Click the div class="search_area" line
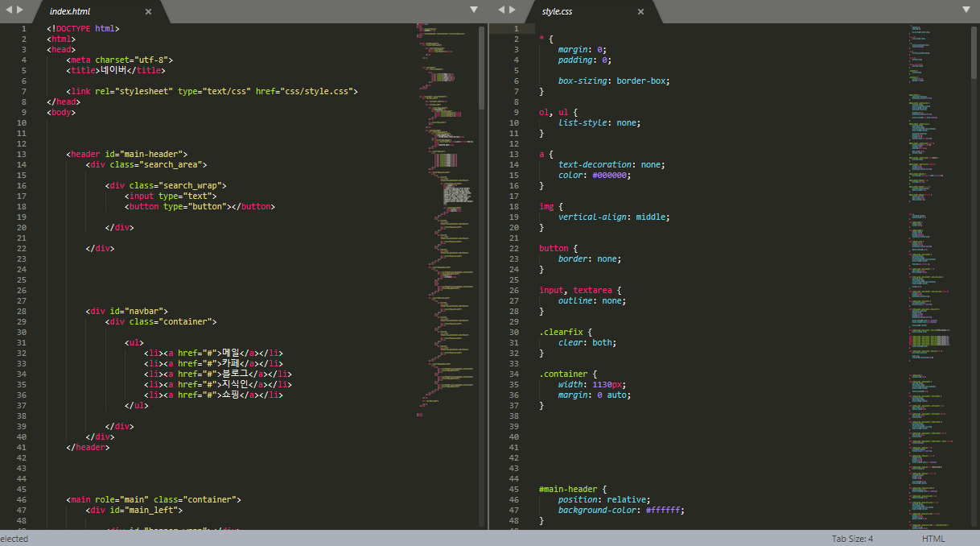The height and width of the screenshot is (546, 980). (x=146, y=164)
